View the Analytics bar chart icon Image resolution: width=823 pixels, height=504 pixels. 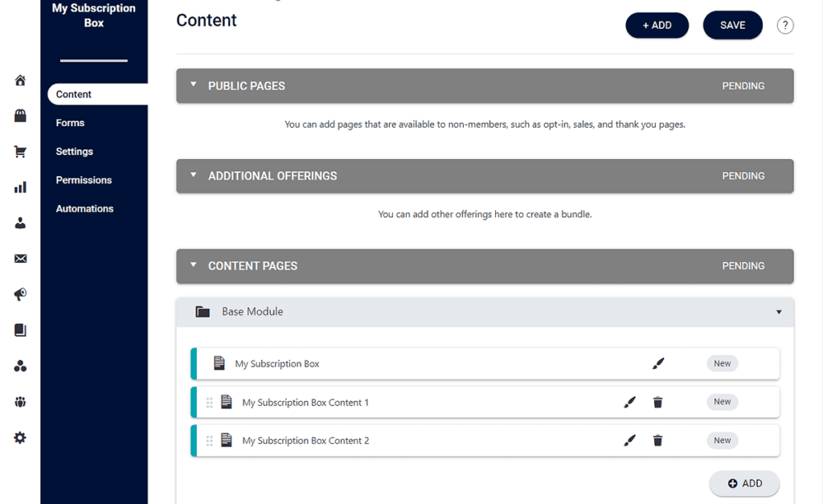click(20, 186)
